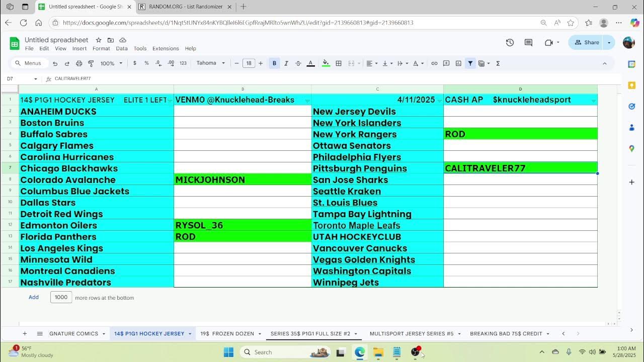Click the Name box showing D7

pos(22,79)
